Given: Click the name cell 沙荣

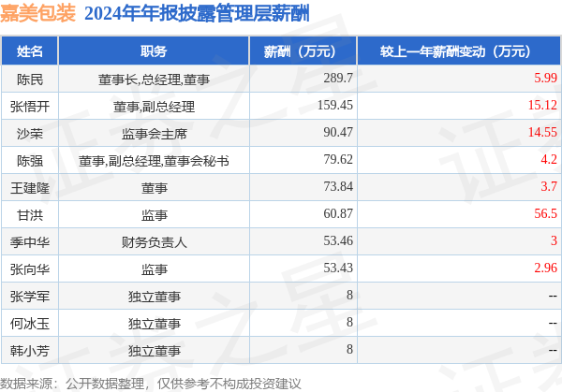Looking at the screenshot, I should (30, 134).
